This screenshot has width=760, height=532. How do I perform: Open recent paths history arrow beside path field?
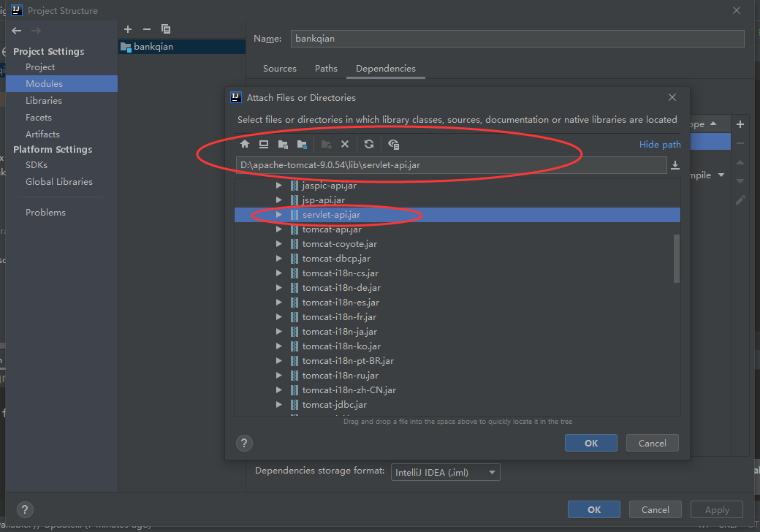(x=674, y=165)
